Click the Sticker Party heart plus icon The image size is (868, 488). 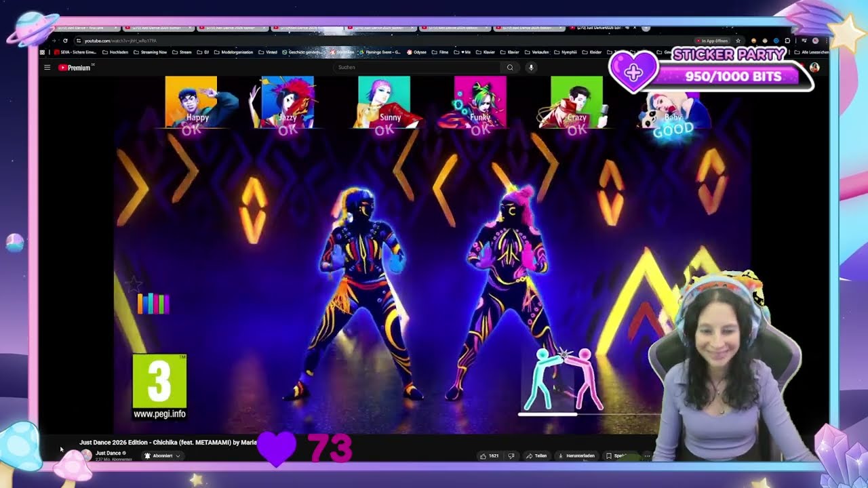pyautogui.click(x=633, y=70)
